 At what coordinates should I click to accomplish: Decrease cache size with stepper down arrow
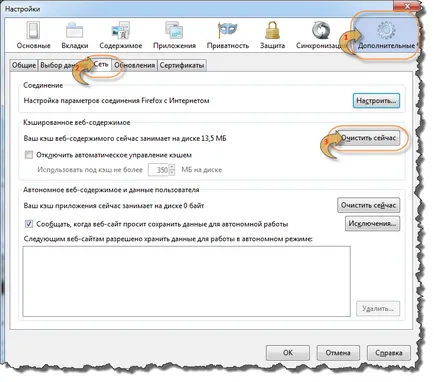[172, 173]
